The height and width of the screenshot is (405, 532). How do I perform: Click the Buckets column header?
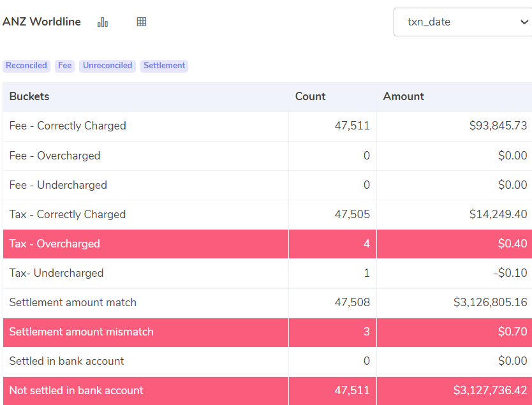click(29, 96)
